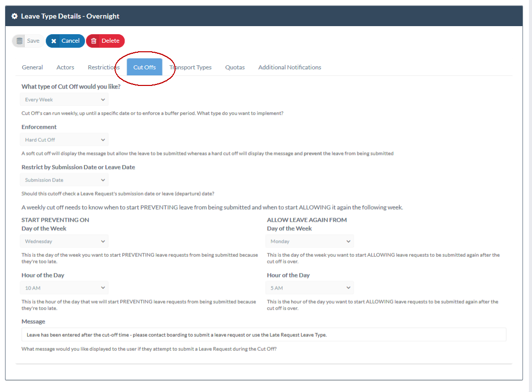This screenshot has width=532, height=392.
Task: Switch to the General tab
Action: [32, 67]
